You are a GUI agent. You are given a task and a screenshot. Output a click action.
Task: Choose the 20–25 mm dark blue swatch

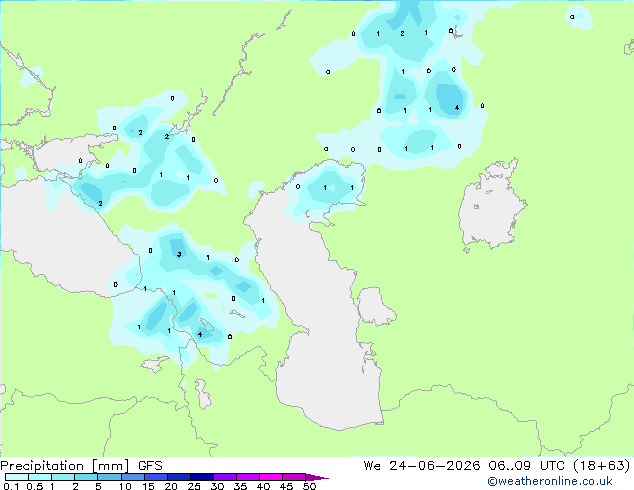coord(178,477)
